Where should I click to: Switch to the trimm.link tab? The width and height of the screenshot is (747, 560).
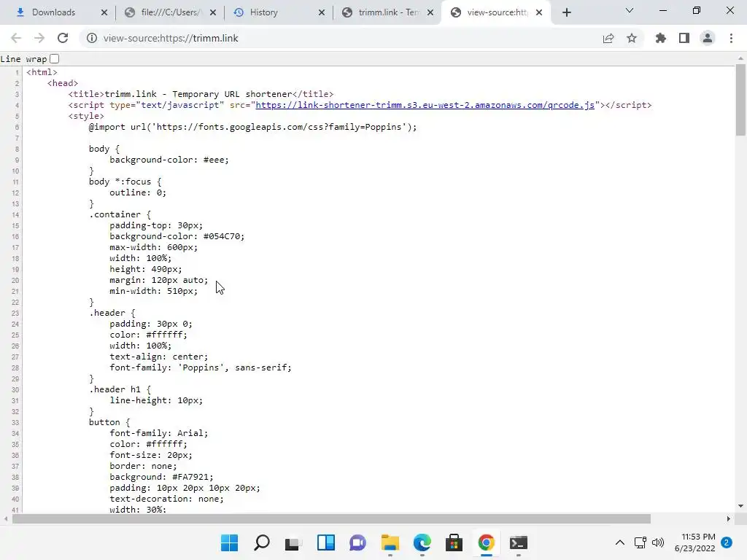[x=387, y=12]
